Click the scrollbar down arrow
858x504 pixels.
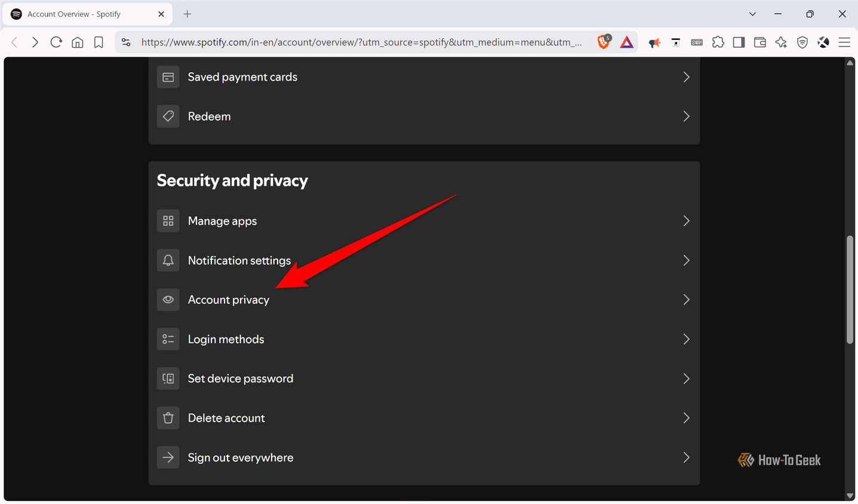pos(850,496)
